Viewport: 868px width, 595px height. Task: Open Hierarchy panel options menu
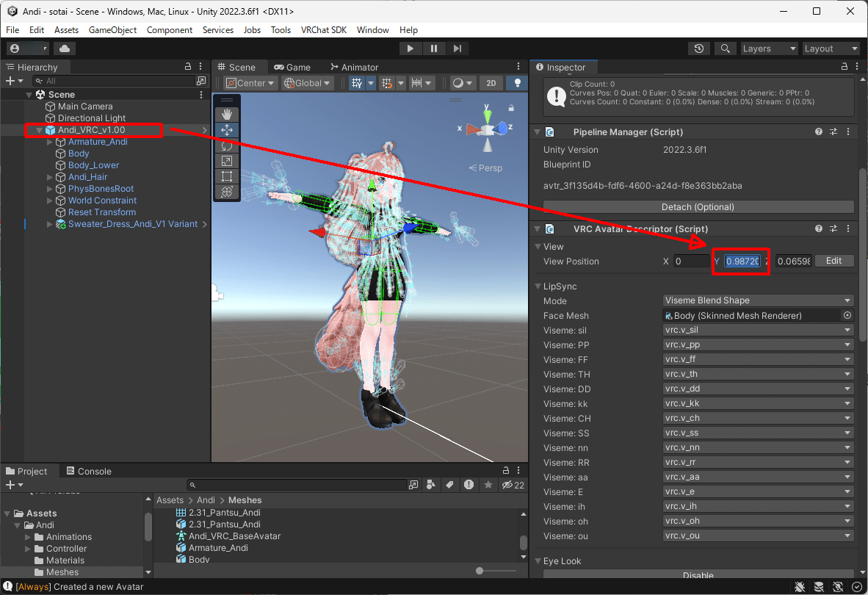click(x=200, y=66)
